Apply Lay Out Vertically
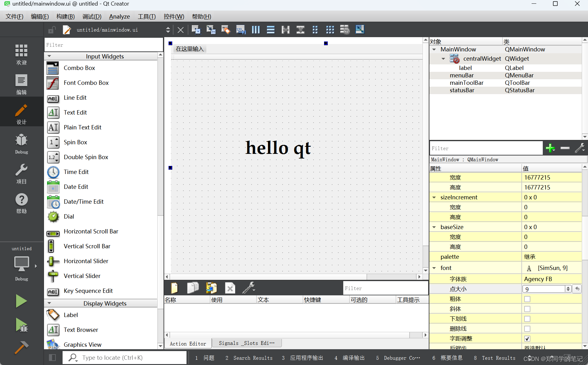 (x=270, y=30)
